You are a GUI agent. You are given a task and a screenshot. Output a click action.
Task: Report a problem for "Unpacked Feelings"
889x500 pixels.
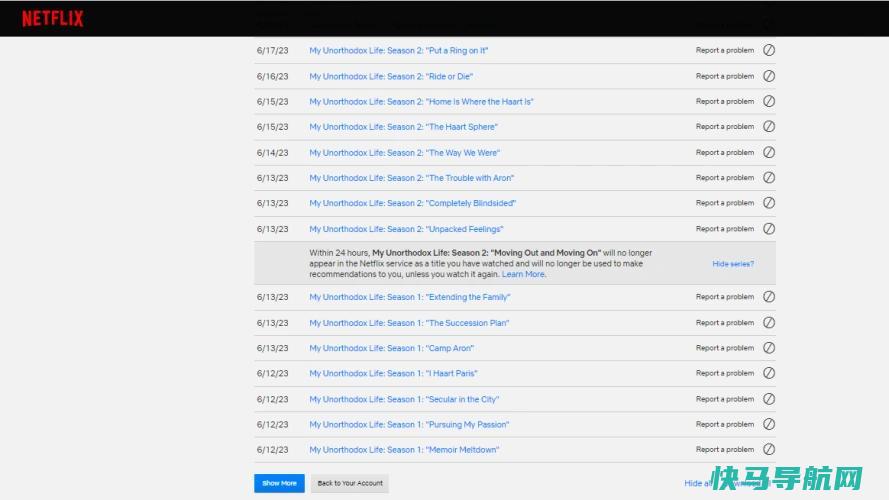click(725, 229)
